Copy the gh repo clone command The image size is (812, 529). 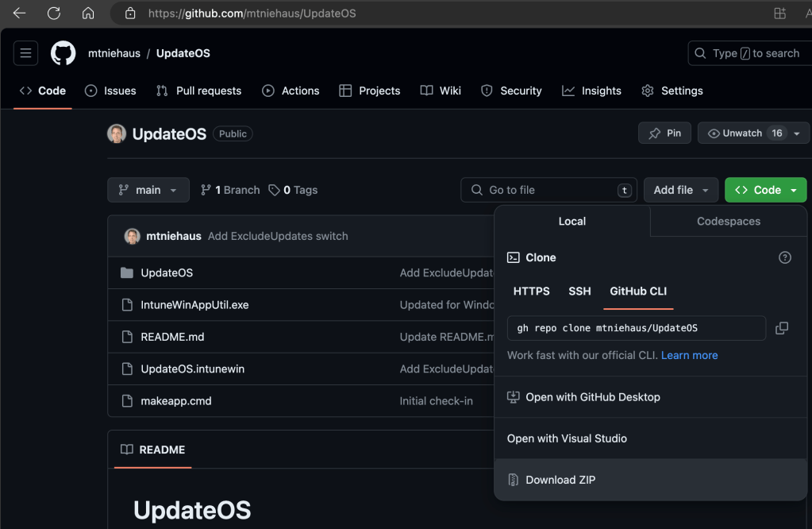(x=781, y=328)
